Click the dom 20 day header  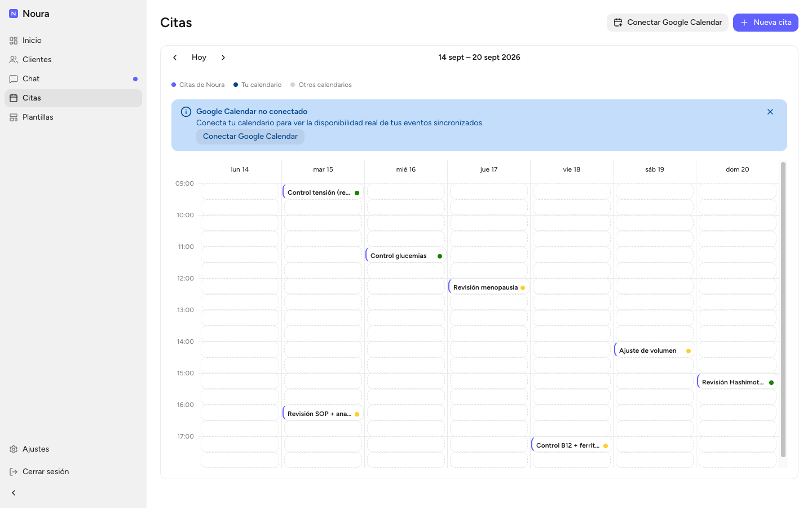point(738,169)
